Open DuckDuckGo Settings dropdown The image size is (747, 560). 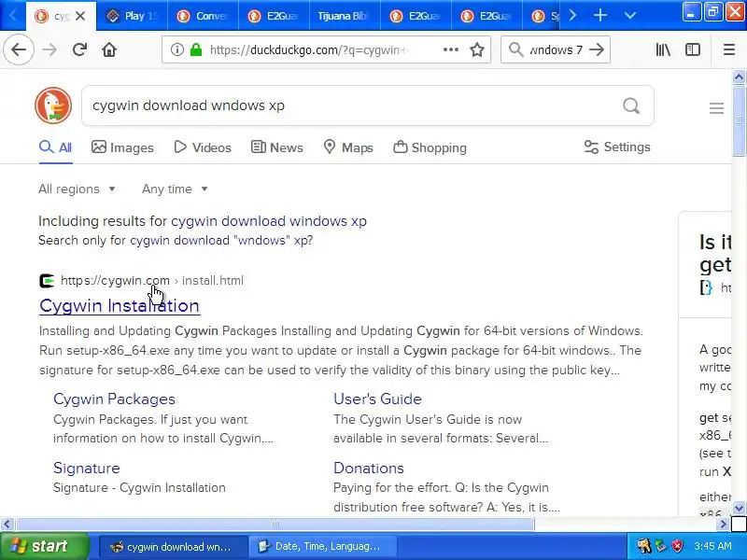(x=617, y=147)
